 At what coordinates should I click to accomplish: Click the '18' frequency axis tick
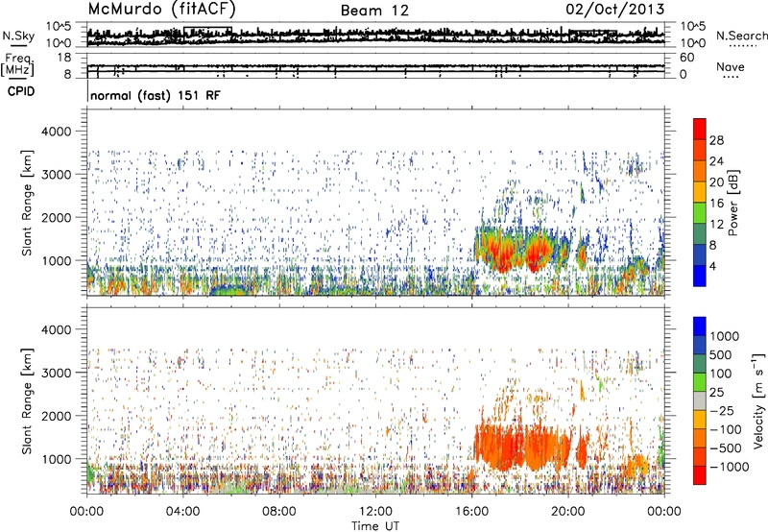64,58
